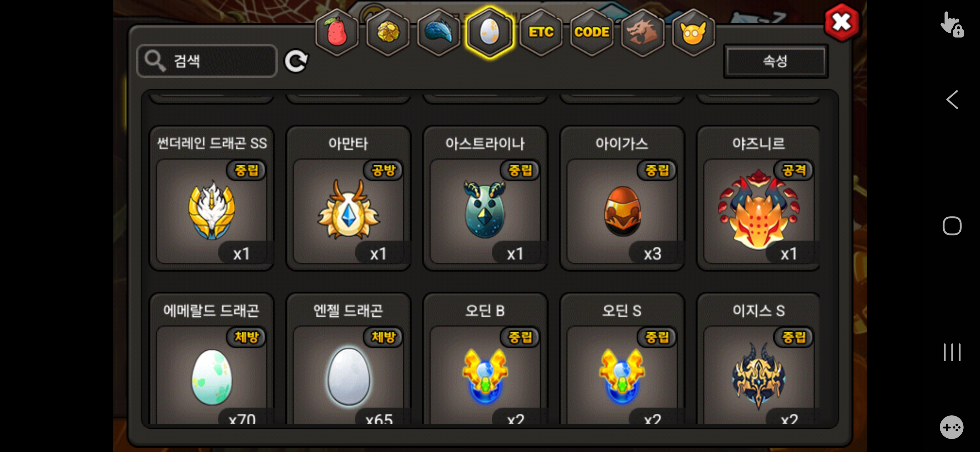Select the spotted egg category tab
Viewport: 980px width, 452px height.
point(490,33)
